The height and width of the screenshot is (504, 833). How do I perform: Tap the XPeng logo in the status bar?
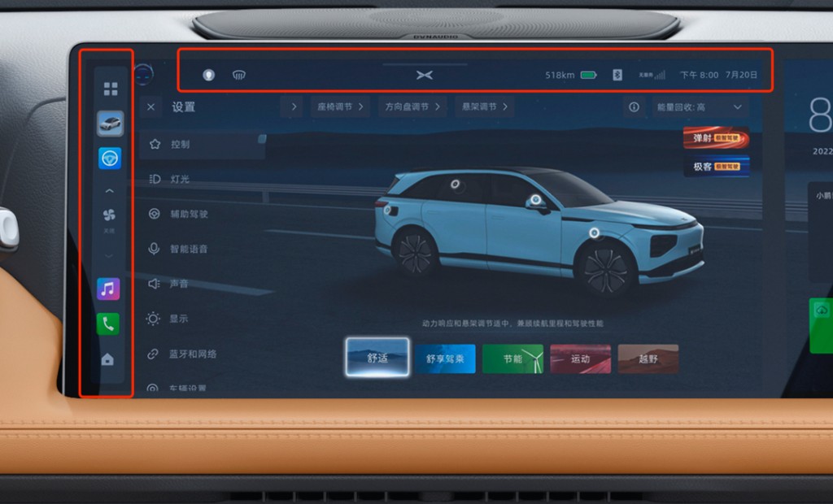tap(424, 75)
